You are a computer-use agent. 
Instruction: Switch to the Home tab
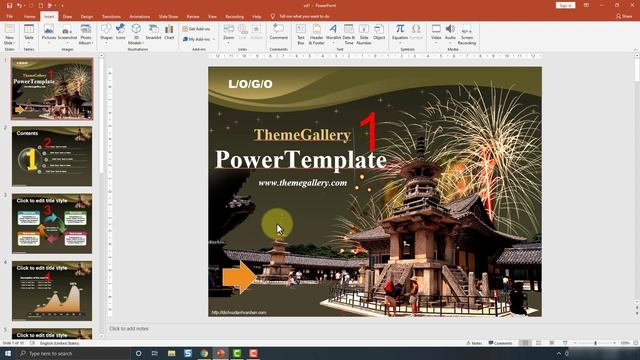[29, 17]
